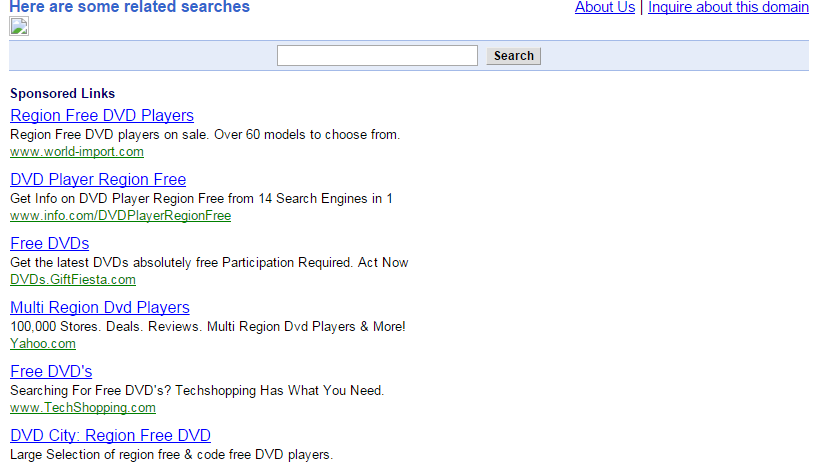Image resolution: width=813 pixels, height=465 pixels.
Task: Click text 'Over 60 models to choose from'
Action: click(x=306, y=135)
